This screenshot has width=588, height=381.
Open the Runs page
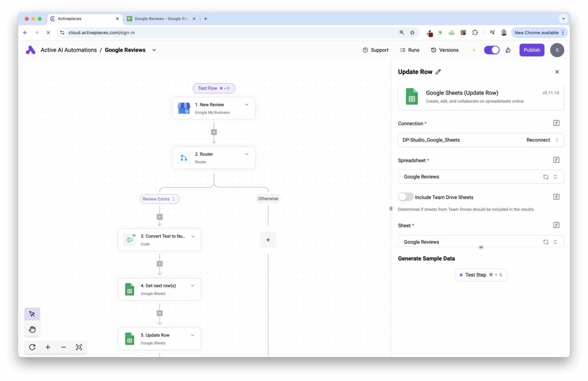tap(410, 50)
